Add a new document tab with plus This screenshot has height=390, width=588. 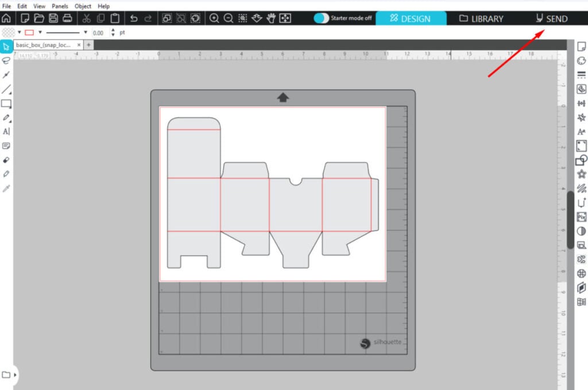click(88, 45)
